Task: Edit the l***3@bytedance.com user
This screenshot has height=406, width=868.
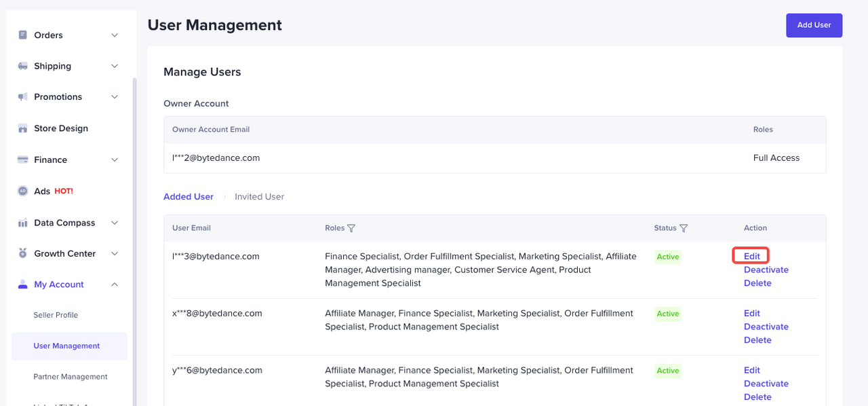Action: (x=751, y=256)
